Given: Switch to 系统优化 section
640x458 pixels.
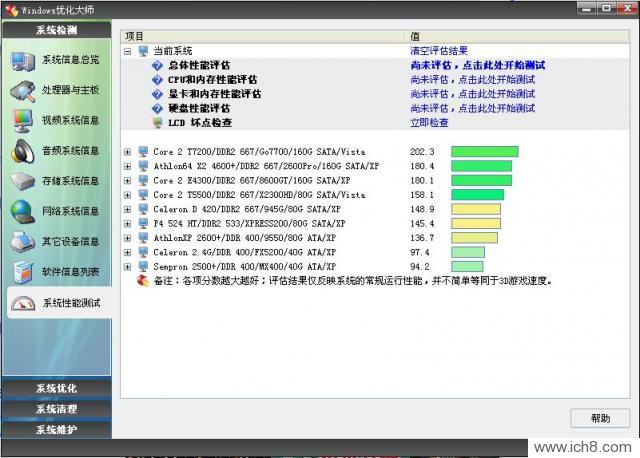Looking at the screenshot, I should coord(56,388).
